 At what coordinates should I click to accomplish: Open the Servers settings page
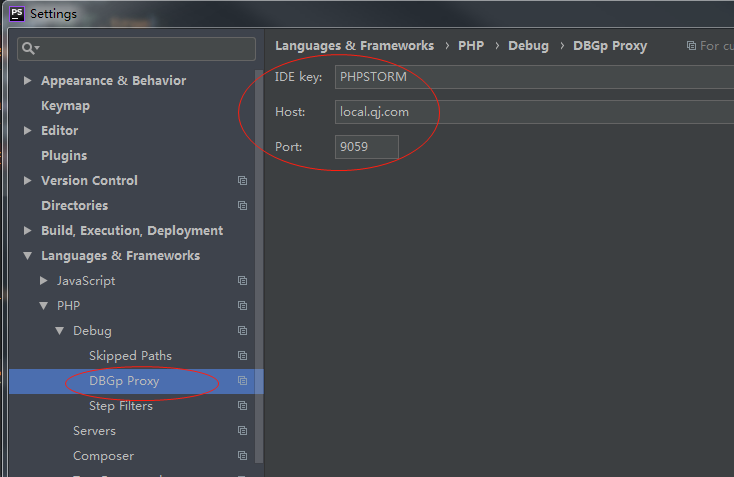94,431
